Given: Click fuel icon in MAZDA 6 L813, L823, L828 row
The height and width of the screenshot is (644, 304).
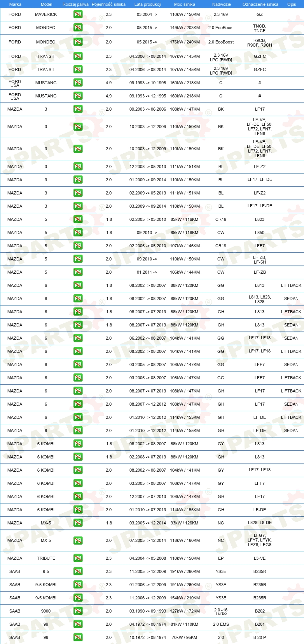Looking at the screenshot, I should tap(78, 299).
